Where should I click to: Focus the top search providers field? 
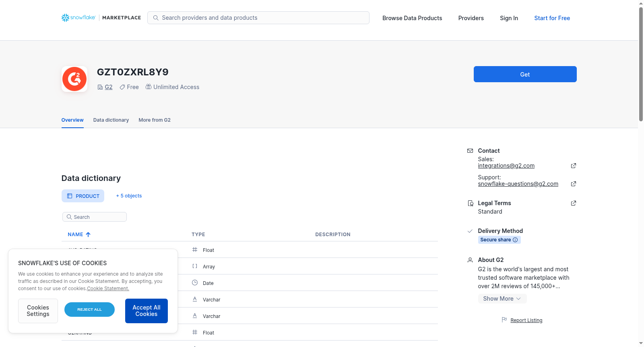pyautogui.click(x=258, y=18)
